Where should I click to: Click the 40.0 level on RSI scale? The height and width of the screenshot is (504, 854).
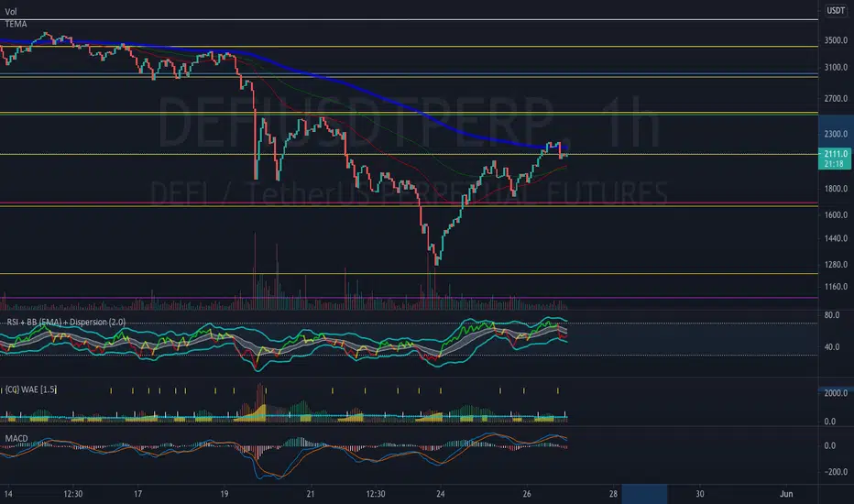(x=832, y=346)
